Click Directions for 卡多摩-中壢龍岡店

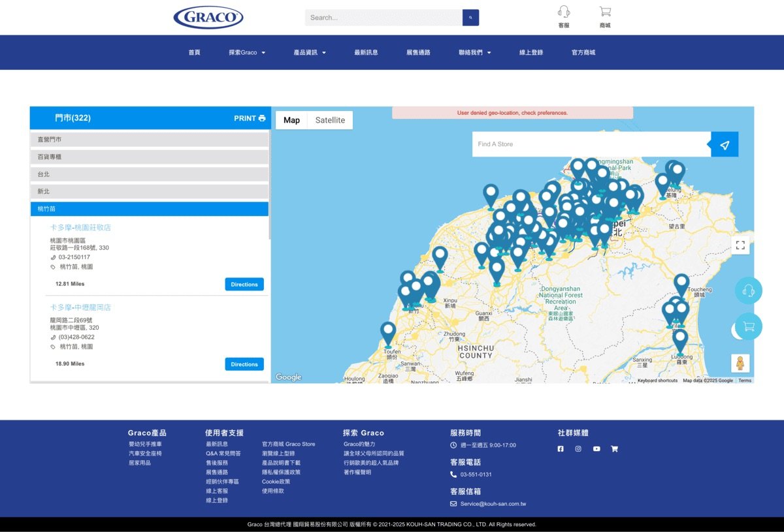tap(244, 364)
